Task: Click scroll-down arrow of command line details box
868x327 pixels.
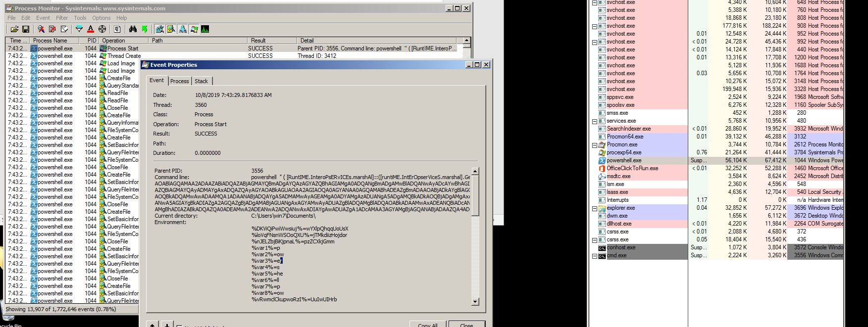Action: click(475, 301)
